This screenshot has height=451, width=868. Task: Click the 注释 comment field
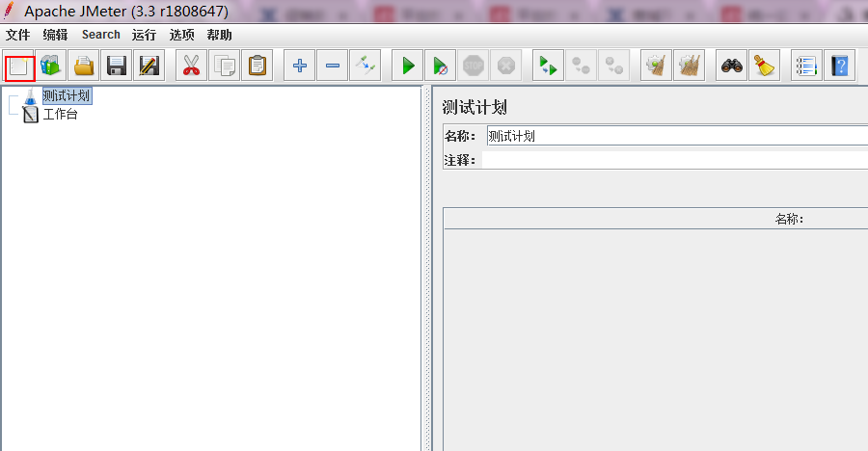675,161
